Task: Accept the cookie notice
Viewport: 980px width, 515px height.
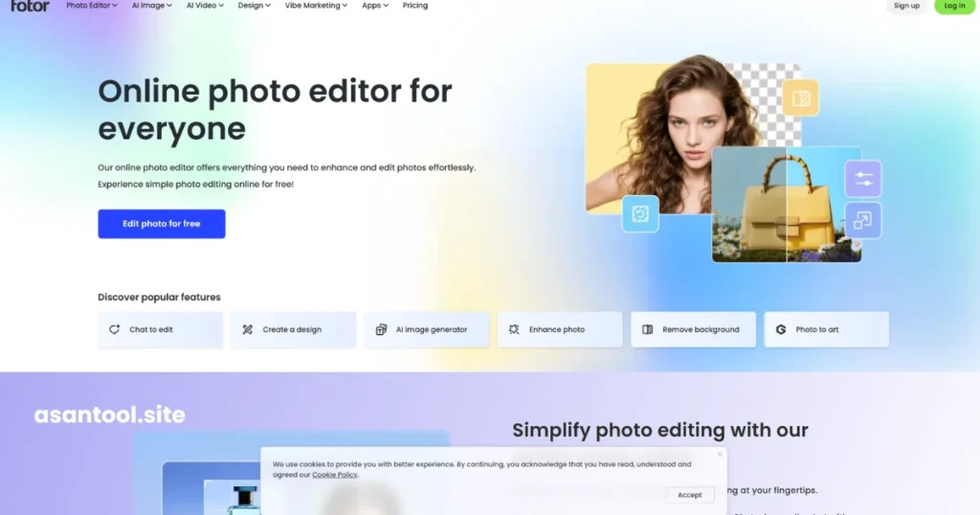Action: pyautogui.click(x=689, y=494)
